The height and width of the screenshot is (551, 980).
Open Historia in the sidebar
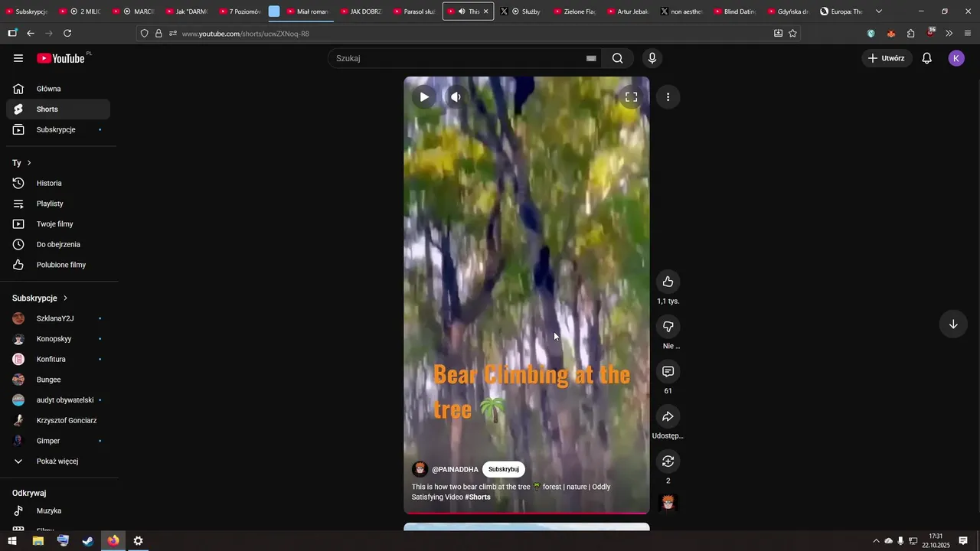click(x=58, y=184)
